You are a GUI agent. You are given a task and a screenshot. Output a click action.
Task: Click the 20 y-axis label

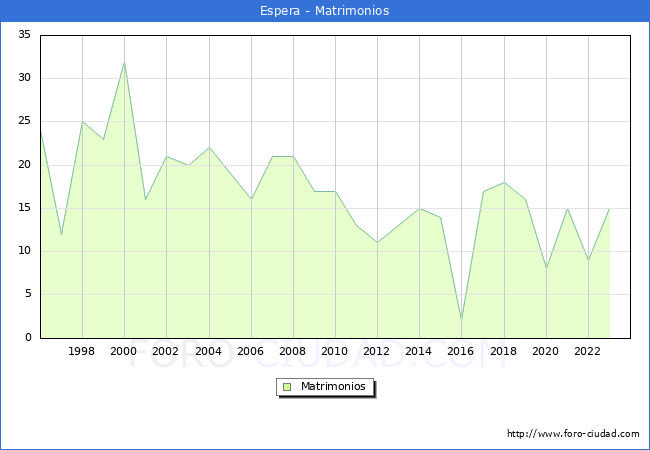24,165
